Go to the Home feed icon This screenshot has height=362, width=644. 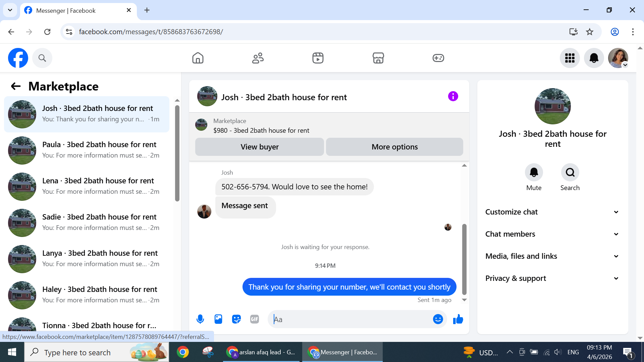(198, 58)
